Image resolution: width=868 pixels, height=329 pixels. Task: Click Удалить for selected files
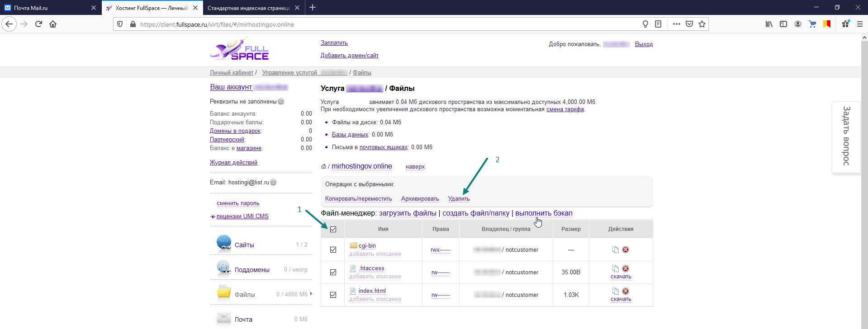tap(459, 199)
